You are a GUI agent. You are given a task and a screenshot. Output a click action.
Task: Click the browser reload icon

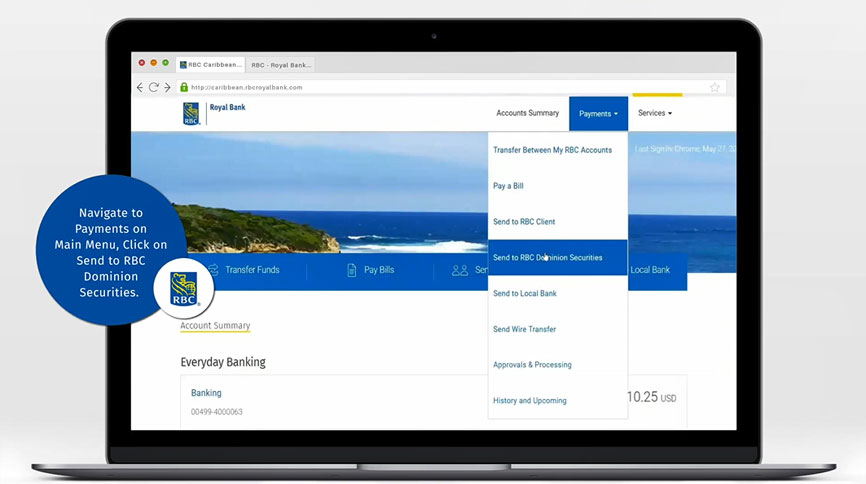click(x=154, y=87)
